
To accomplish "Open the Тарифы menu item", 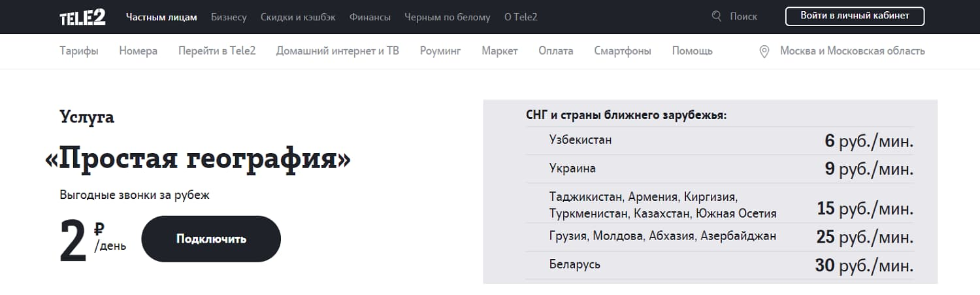I will pyautogui.click(x=79, y=51).
